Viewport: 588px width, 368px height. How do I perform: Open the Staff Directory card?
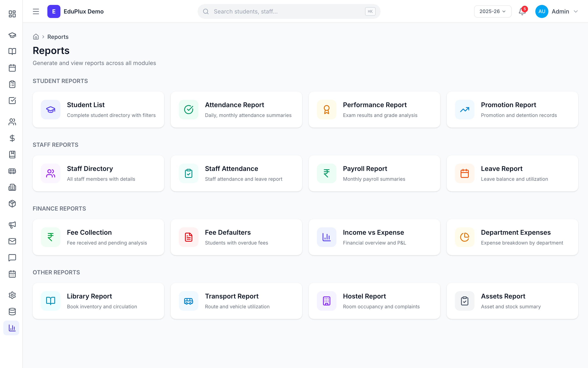(x=98, y=173)
